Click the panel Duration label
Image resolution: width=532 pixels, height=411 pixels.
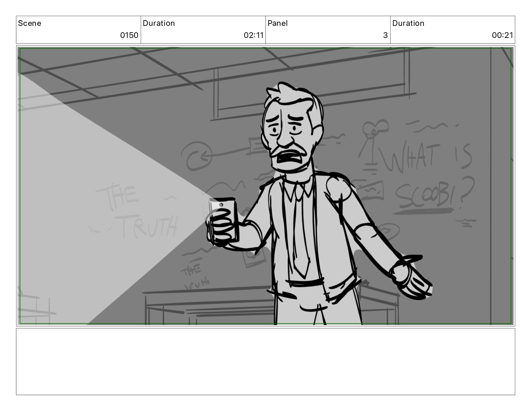[408, 23]
